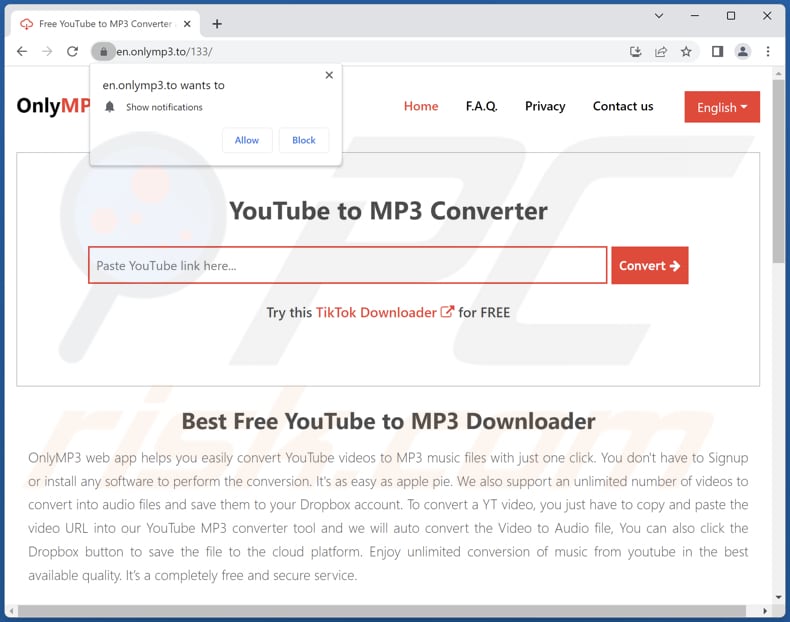Click the scroll right arrow at the bottom
This screenshot has width=790, height=622.
click(x=765, y=611)
